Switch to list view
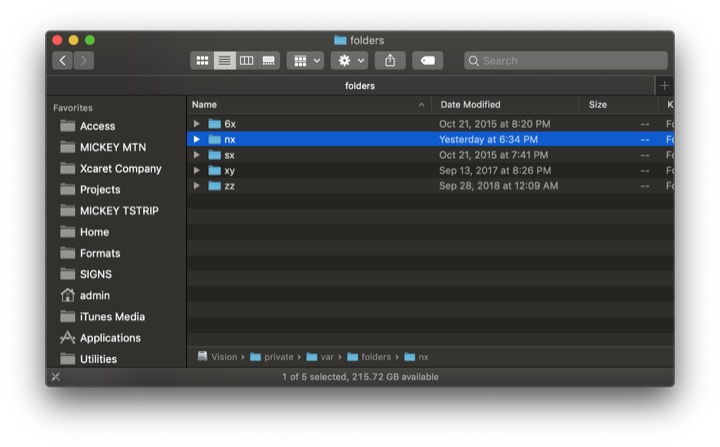 point(225,61)
